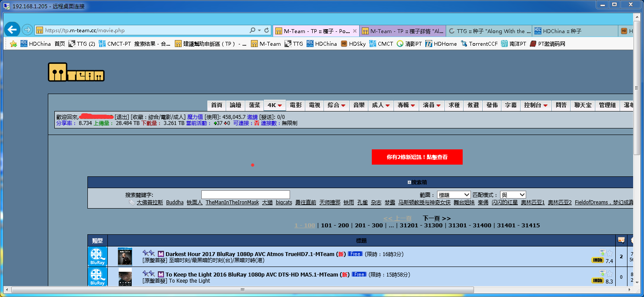Screen dimensions: 644x297
Task: Click the download icon on Darkest Hour row
Action: click(x=603, y=253)
